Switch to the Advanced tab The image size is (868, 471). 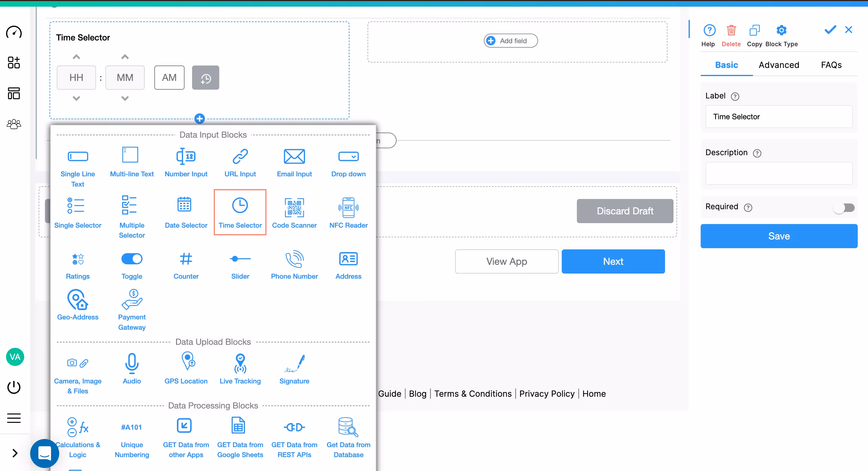point(779,65)
